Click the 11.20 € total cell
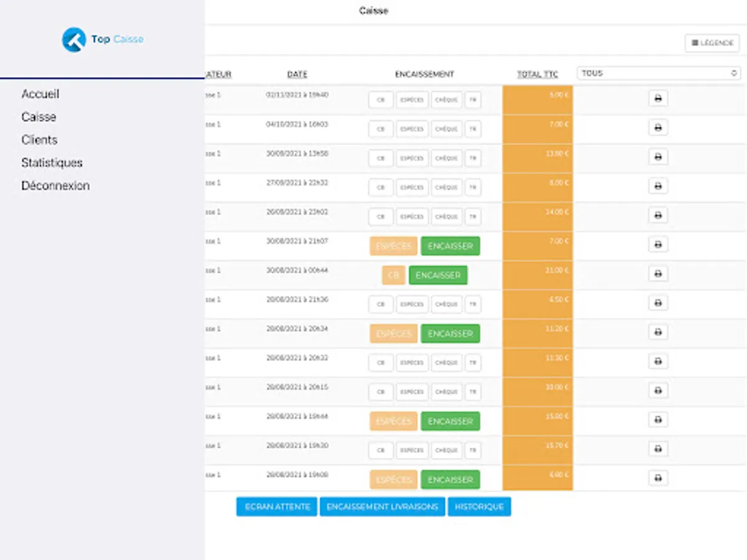 (x=538, y=334)
